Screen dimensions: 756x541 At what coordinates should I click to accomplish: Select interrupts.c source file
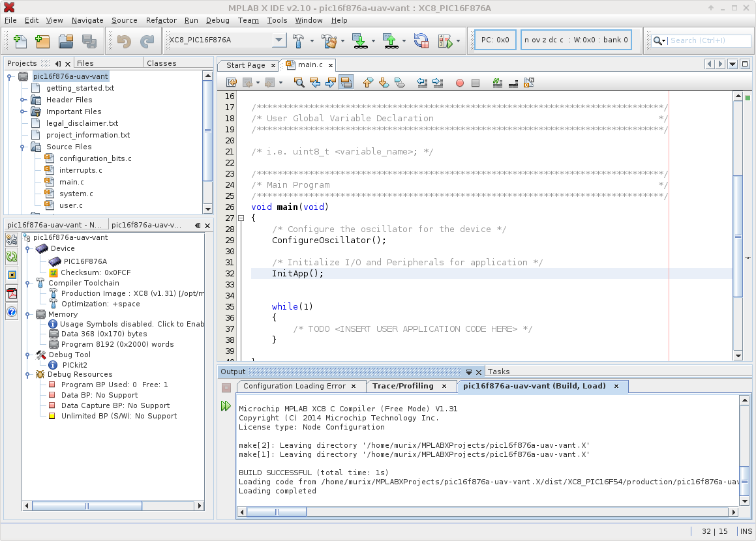click(x=80, y=170)
